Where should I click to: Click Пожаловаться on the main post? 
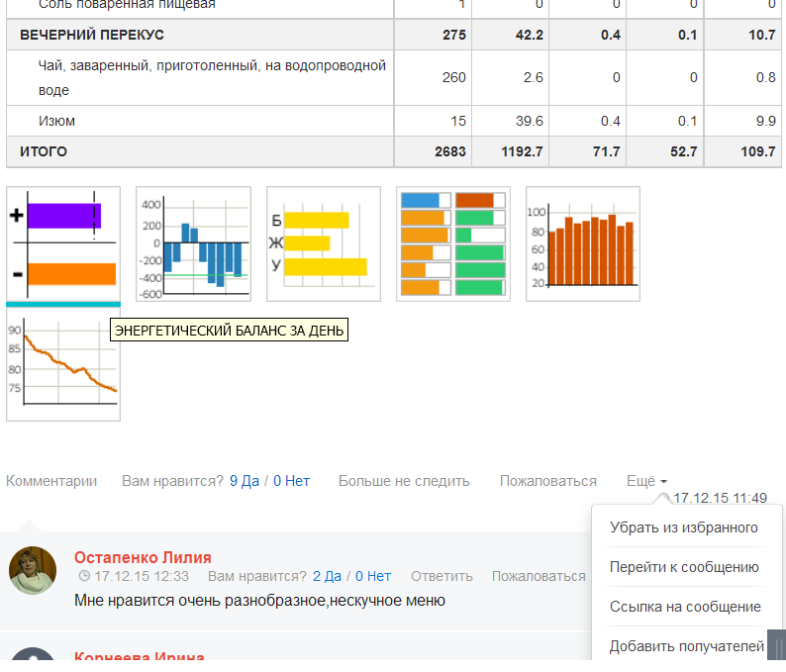(x=547, y=481)
